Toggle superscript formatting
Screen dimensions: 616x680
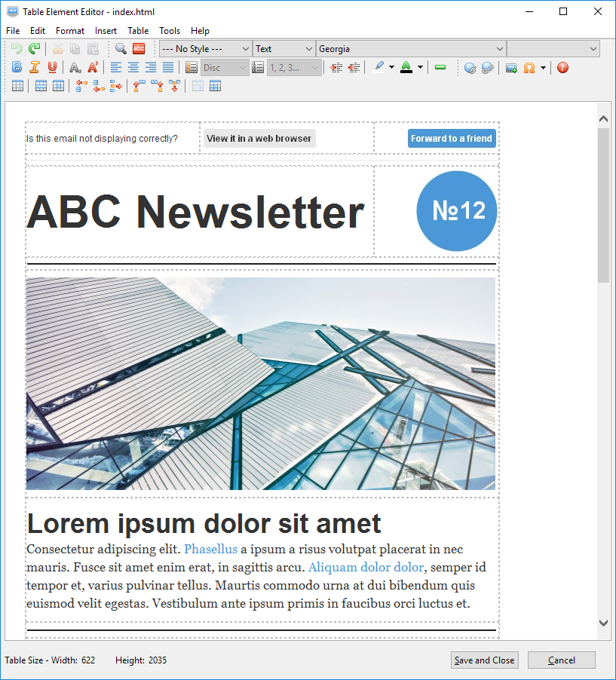pyautogui.click(x=93, y=67)
